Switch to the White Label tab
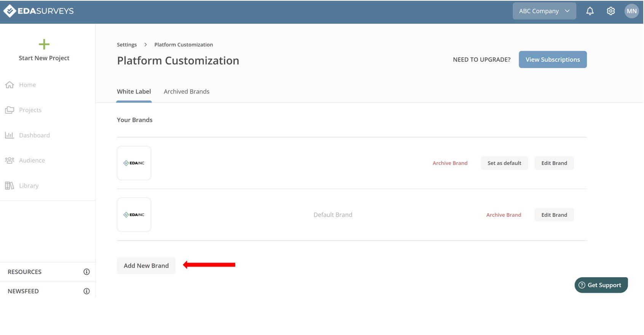 134,91
